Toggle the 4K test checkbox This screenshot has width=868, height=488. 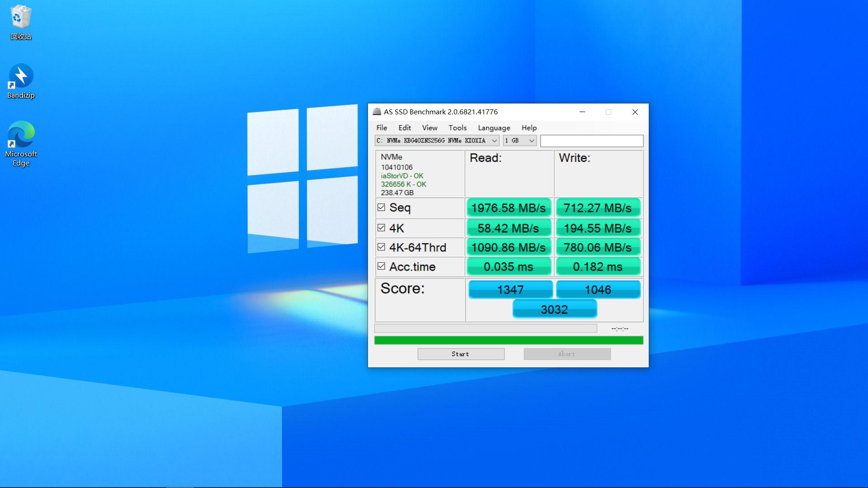click(381, 228)
